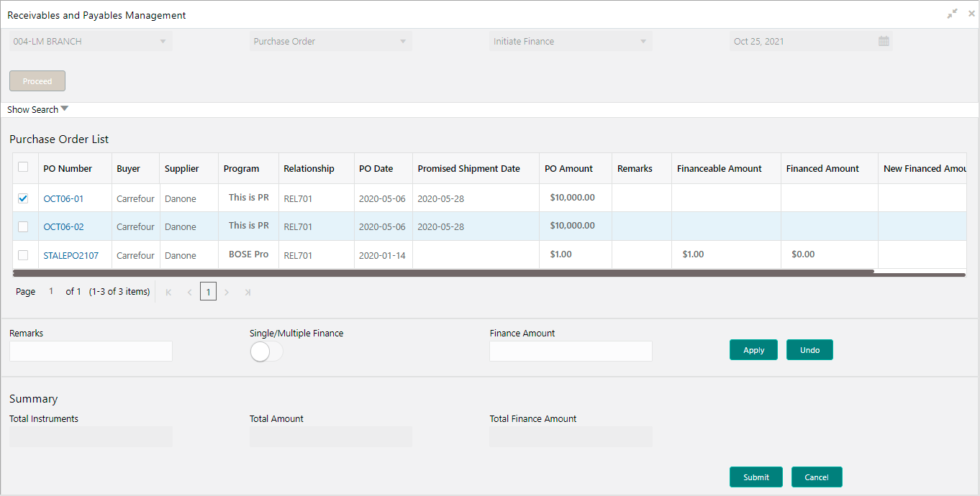Viewport: 980px width, 496px height.
Task: Click the Finance Amount input field
Action: click(x=571, y=351)
